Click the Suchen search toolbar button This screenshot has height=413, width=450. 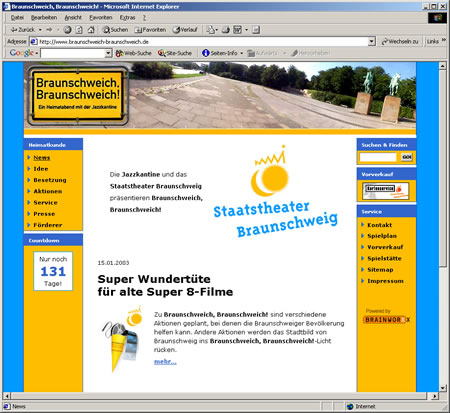coord(115,30)
